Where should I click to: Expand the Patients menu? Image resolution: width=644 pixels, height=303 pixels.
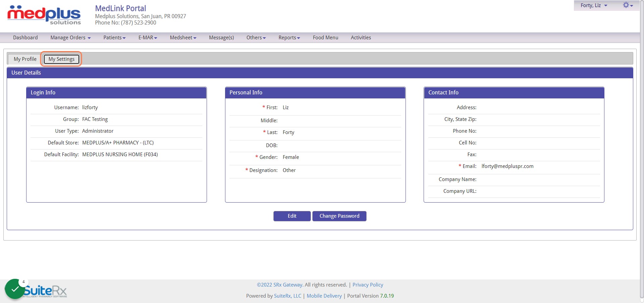tap(114, 38)
